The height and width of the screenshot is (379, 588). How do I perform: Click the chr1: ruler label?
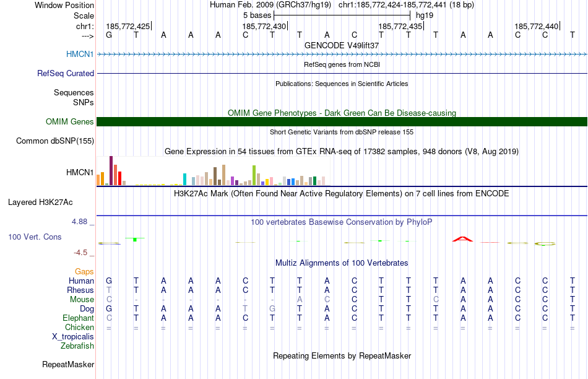[85, 26]
